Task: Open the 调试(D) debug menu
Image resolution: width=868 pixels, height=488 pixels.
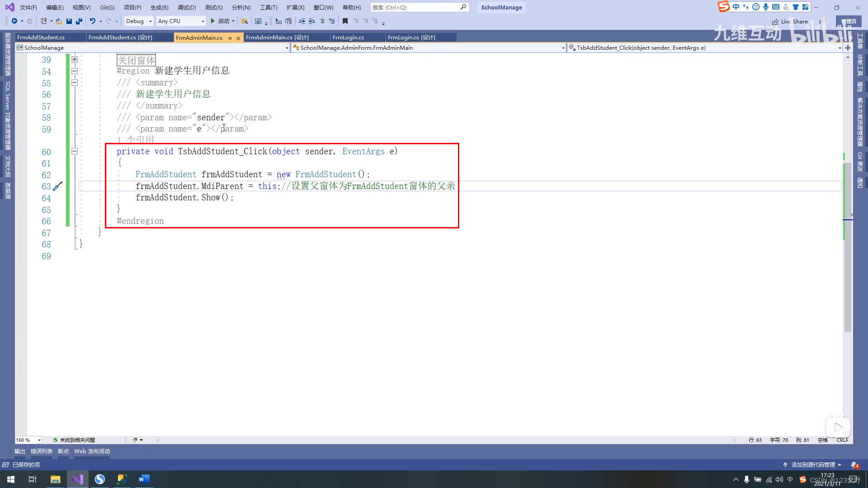Action: click(x=187, y=7)
